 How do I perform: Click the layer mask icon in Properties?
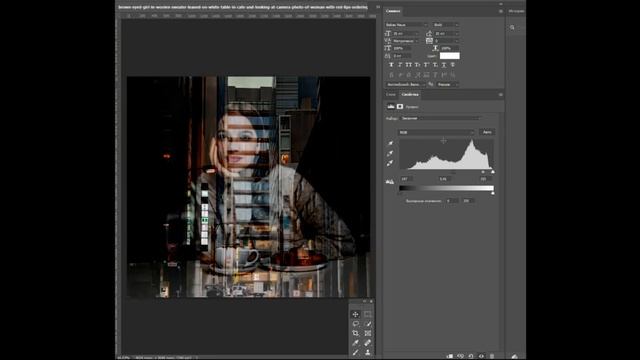400,107
